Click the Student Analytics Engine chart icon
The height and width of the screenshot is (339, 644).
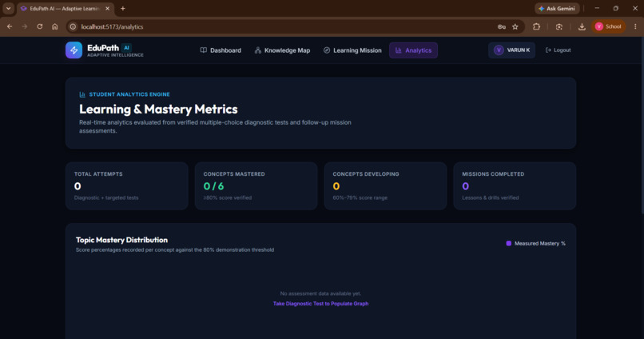click(x=82, y=94)
